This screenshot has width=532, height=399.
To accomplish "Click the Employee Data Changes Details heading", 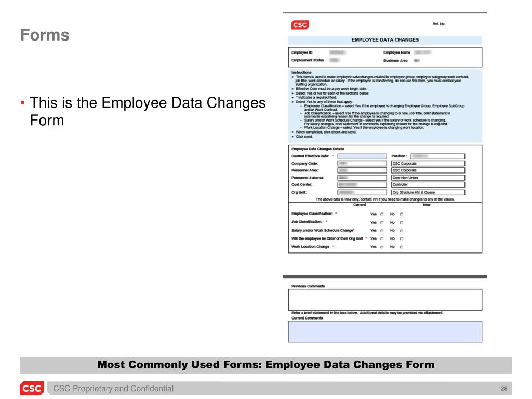I will point(318,149).
